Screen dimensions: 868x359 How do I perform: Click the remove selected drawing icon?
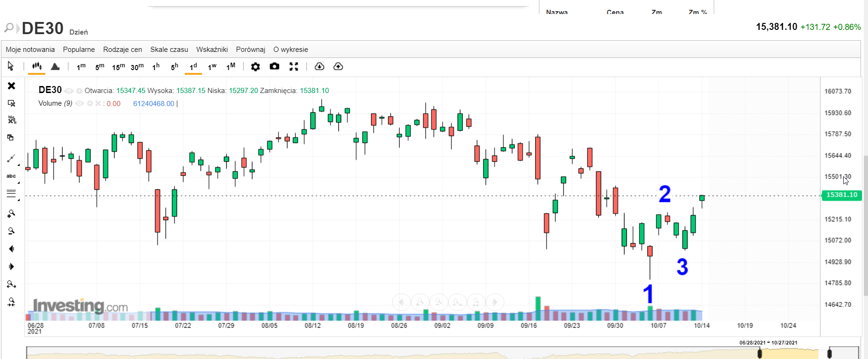[x=12, y=103]
